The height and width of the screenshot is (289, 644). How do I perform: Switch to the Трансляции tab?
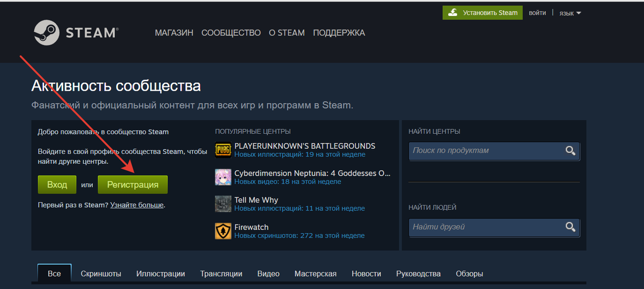click(x=221, y=274)
